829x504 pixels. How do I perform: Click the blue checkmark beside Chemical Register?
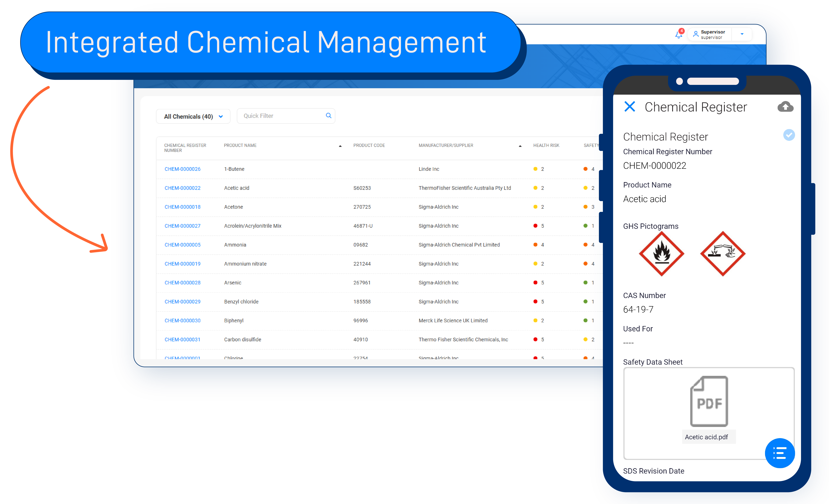(x=789, y=135)
